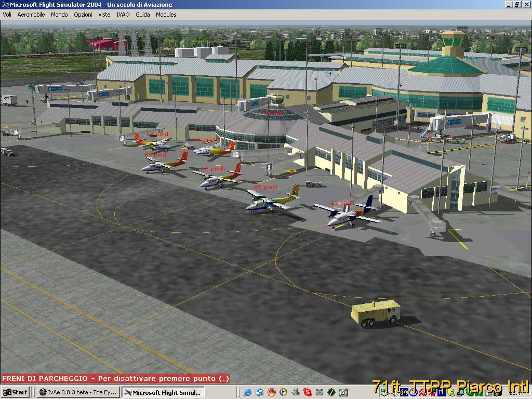Launch Skype from Quick Launch
This screenshot has height=399, width=532.
coord(308,392)
